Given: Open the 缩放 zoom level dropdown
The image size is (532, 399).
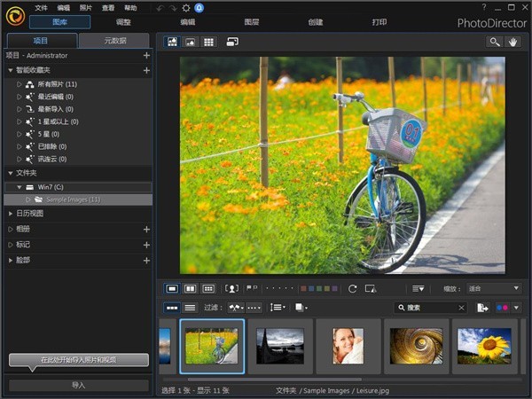Looking at the screenshot, I should [x=494, y=288].
